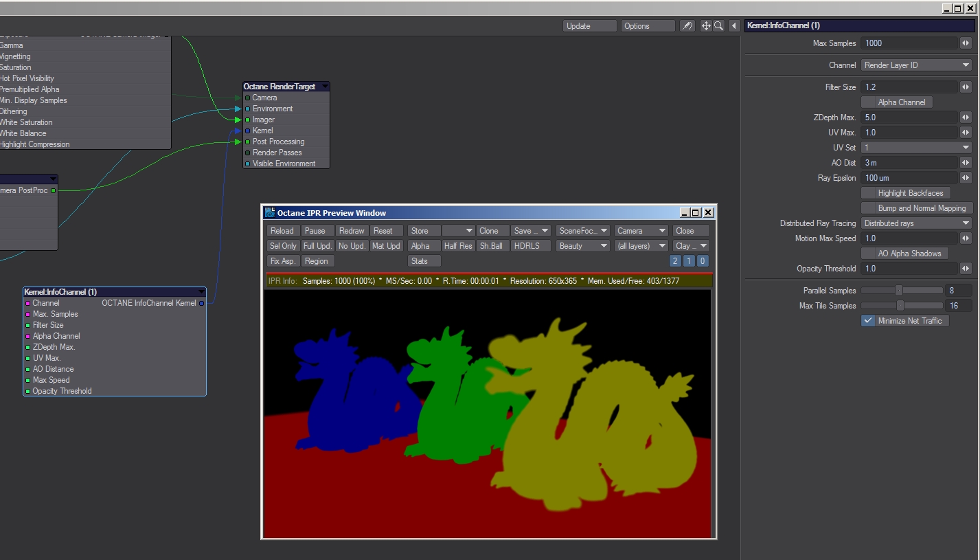
Task: Open the UV Set dropdown
Action: (916, 148)
